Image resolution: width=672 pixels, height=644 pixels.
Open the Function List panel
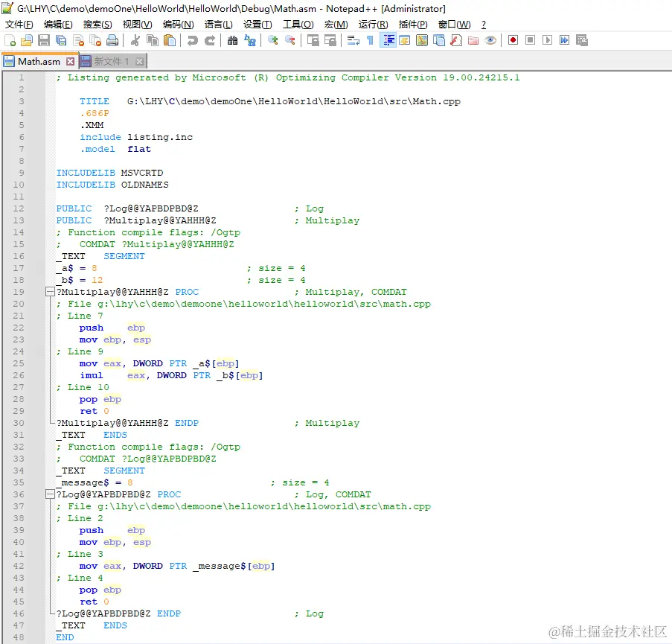tap(456, 40)
